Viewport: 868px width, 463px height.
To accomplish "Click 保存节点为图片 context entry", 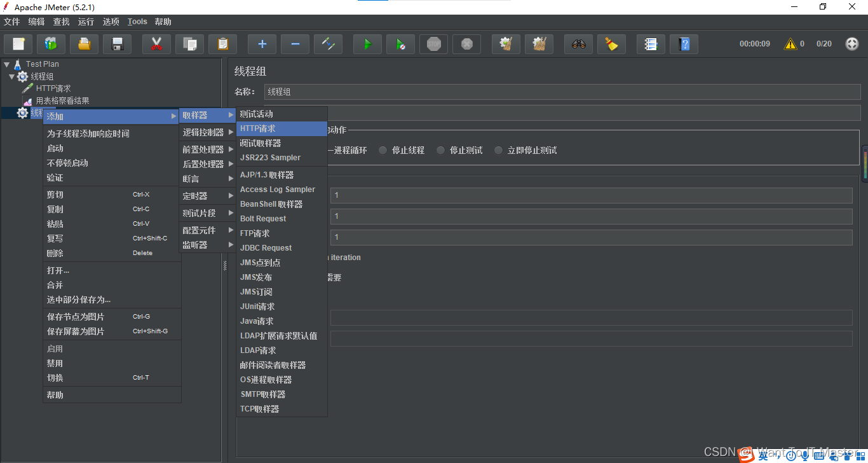I will pos(112,317).
